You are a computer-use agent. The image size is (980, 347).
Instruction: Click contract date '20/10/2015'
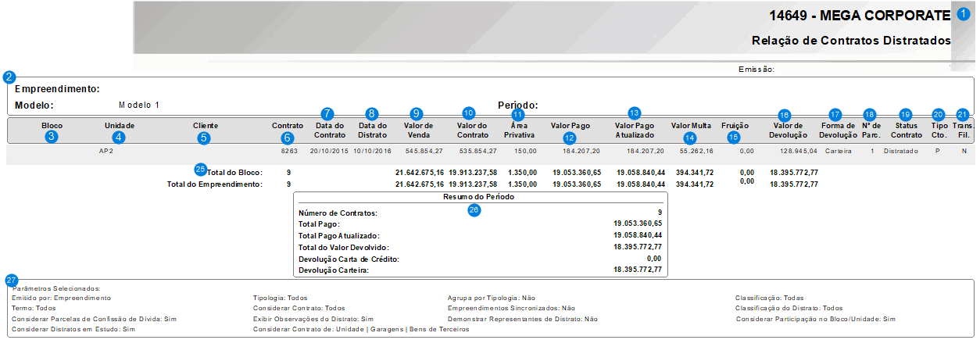pyautogui.click(x=328, y=152)
